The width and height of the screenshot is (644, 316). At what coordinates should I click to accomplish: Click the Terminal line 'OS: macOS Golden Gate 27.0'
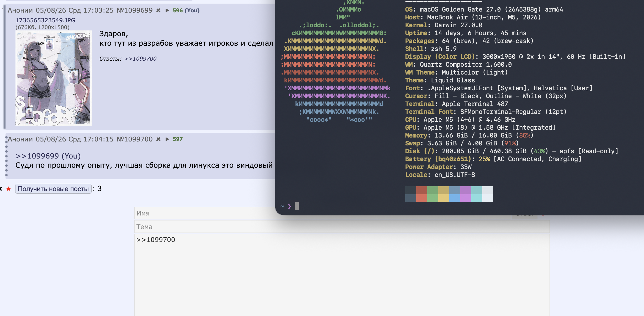(x=484, y=9)
